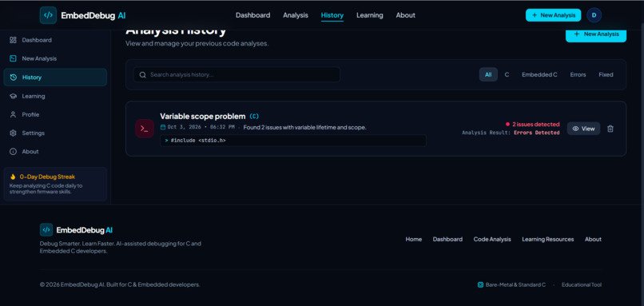The width and height of the screenshot is (644, 306).
Task: Click the Educational Tool footer text
Action: pyautogui.click(x=582, y=284)
